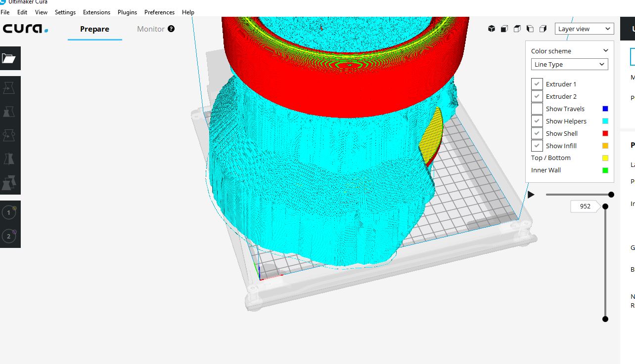Enable the Show Travels checkbox
This screenshot has height=364, width=635.
[537, 109]
